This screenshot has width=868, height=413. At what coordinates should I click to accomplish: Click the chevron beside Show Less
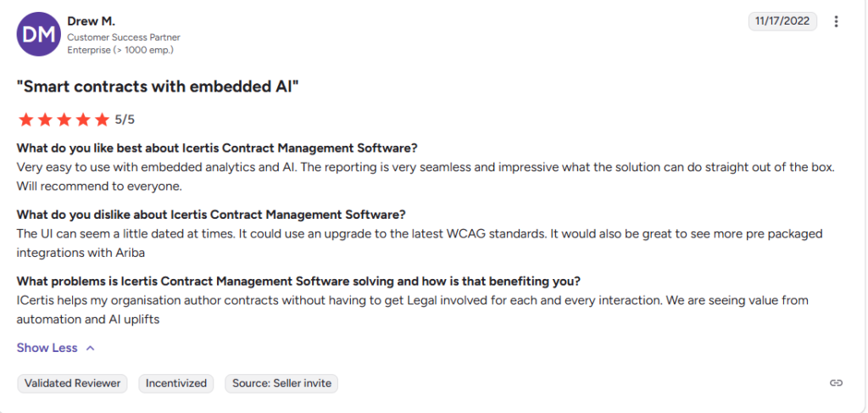click(x=91, y=348)
